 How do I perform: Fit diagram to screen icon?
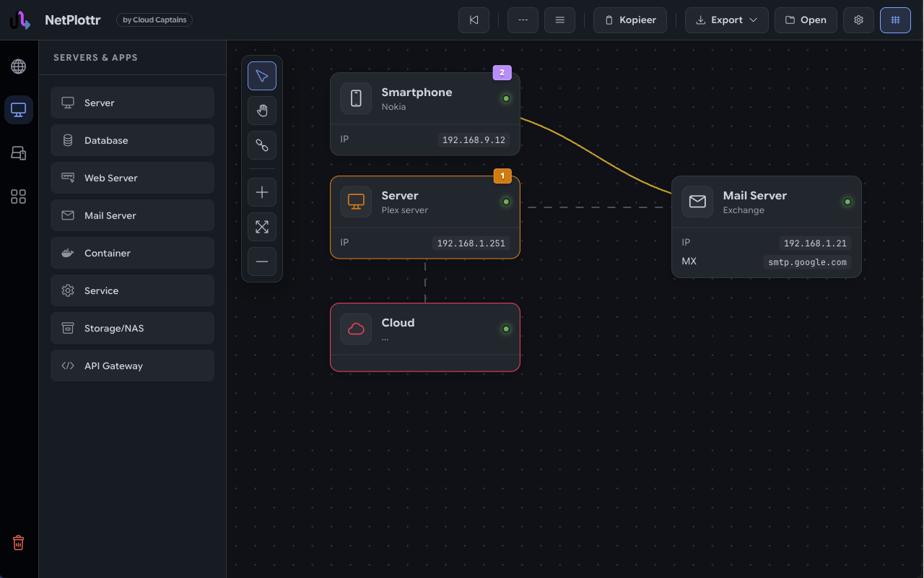262,227
